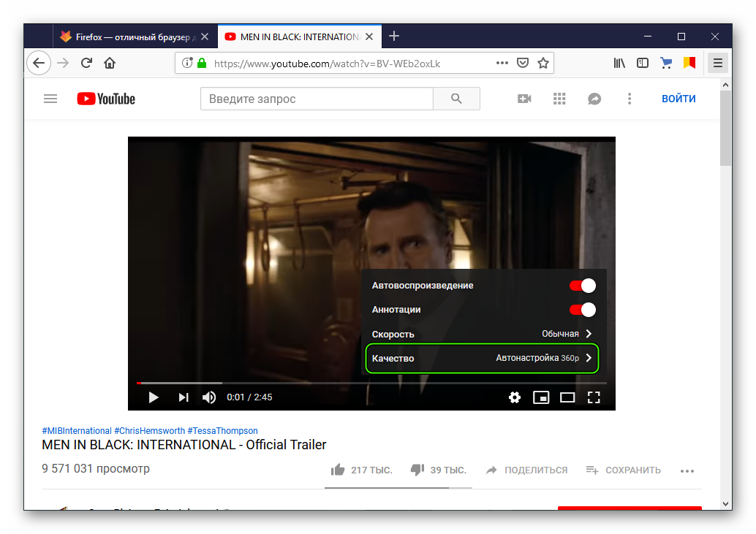Close the MEN IN BLACK tab

click(369, 37)
